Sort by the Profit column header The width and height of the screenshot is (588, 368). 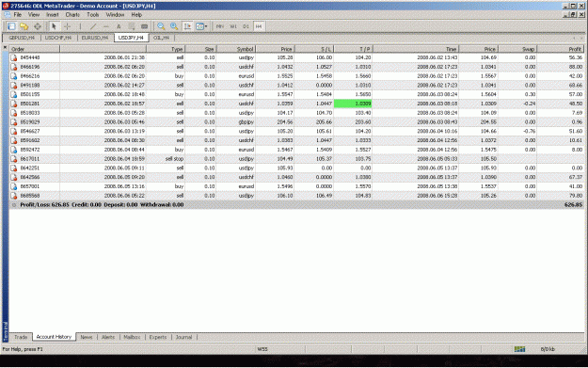pyautogui.click(x=561, y=49)
